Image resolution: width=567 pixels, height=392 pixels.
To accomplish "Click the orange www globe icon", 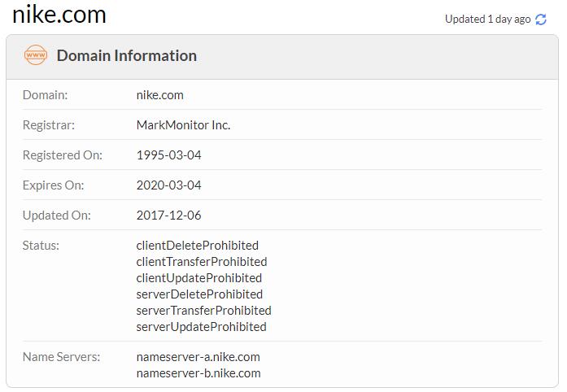I will [x=36, y=55].
